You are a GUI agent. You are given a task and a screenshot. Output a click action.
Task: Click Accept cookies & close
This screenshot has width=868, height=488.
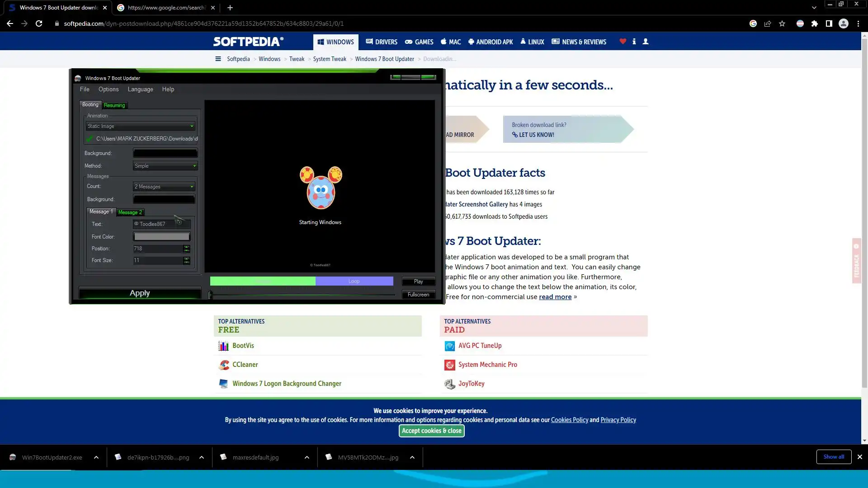pos(431,431)
